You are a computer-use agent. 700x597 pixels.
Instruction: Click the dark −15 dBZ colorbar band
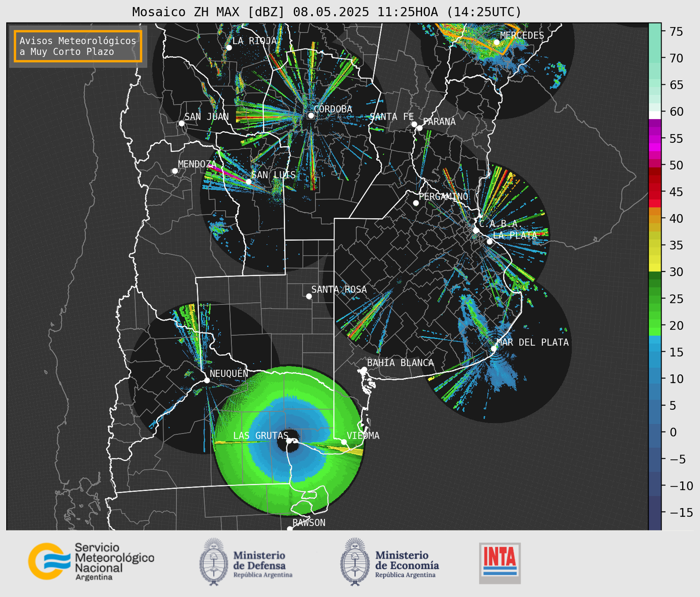point(655,512)
